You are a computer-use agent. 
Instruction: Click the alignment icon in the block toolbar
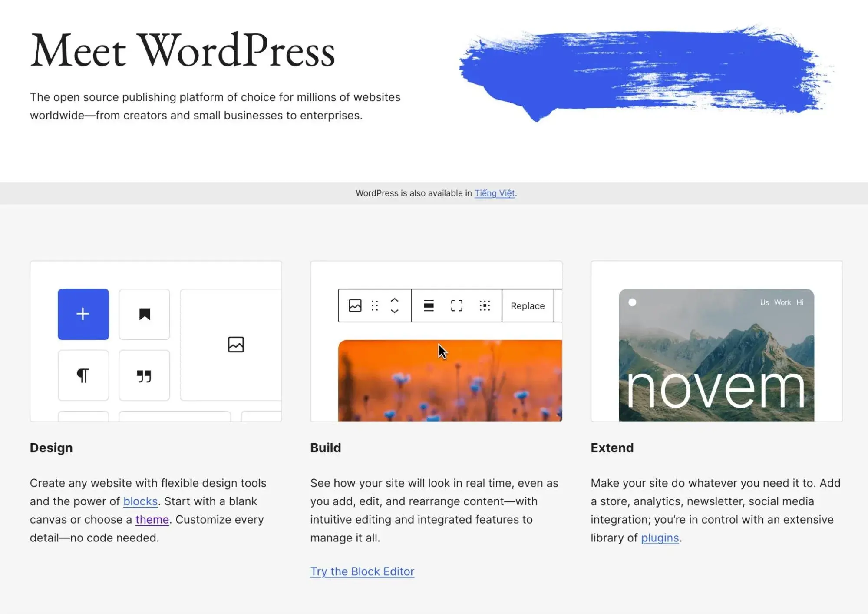[429, 305]
